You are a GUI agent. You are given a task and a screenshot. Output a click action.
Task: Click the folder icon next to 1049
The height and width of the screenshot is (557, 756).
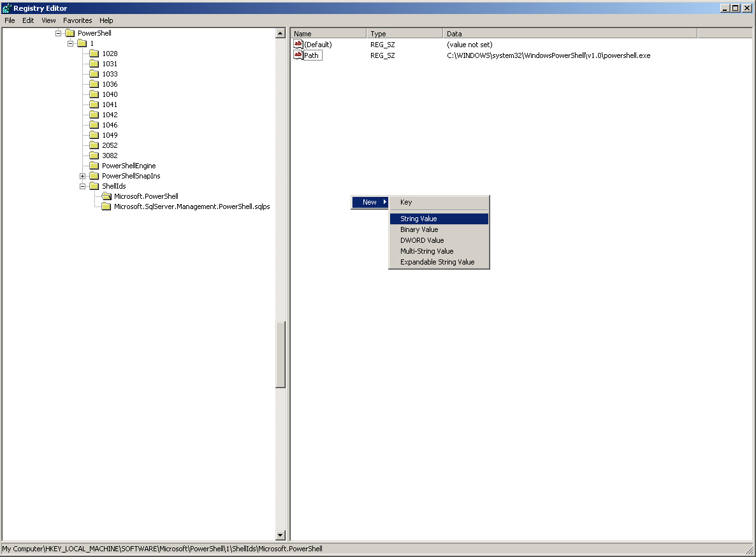[x=94, y=135]
